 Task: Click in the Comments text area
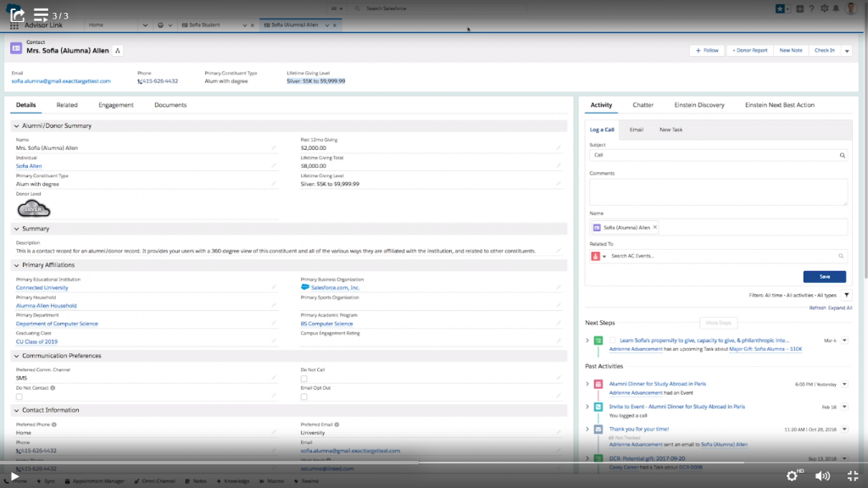[718, 192]
